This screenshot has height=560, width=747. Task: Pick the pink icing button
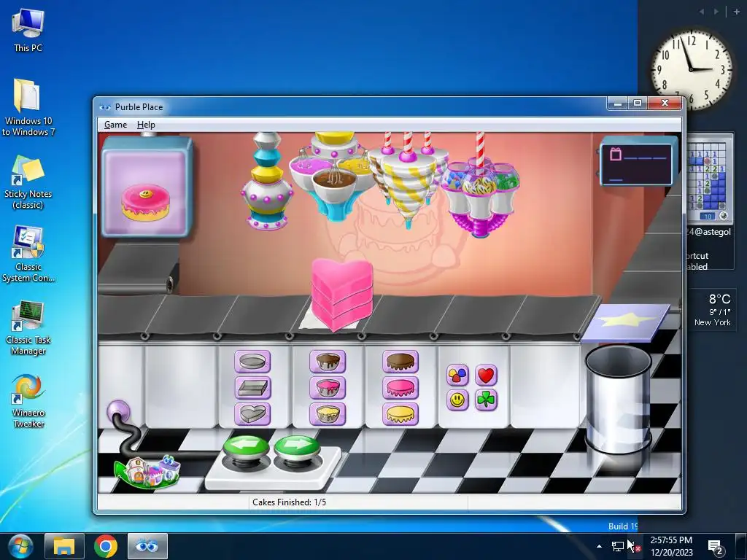pyautogui.click(x=400, y=388)
